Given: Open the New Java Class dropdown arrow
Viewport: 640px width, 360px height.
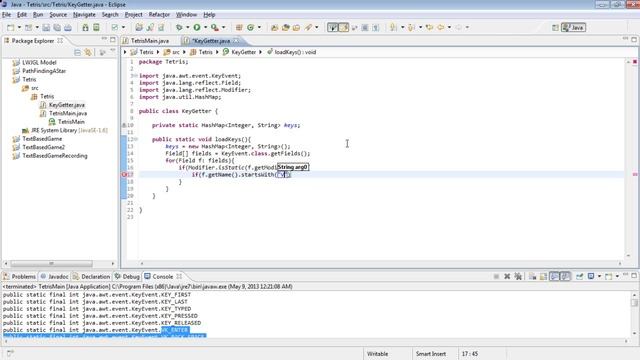Looking at the screenshot, I should [259, 27].
